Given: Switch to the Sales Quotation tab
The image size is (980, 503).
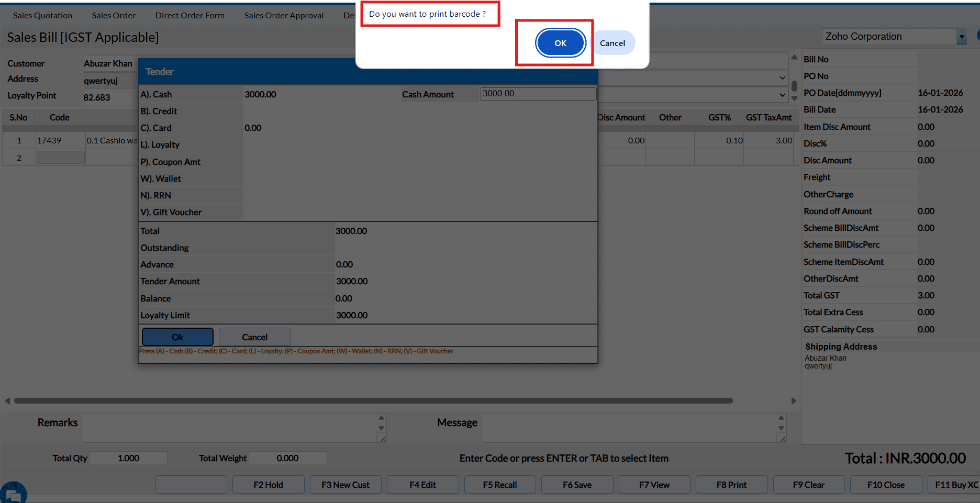Looking at the screenshot, I should click(43, 16).
